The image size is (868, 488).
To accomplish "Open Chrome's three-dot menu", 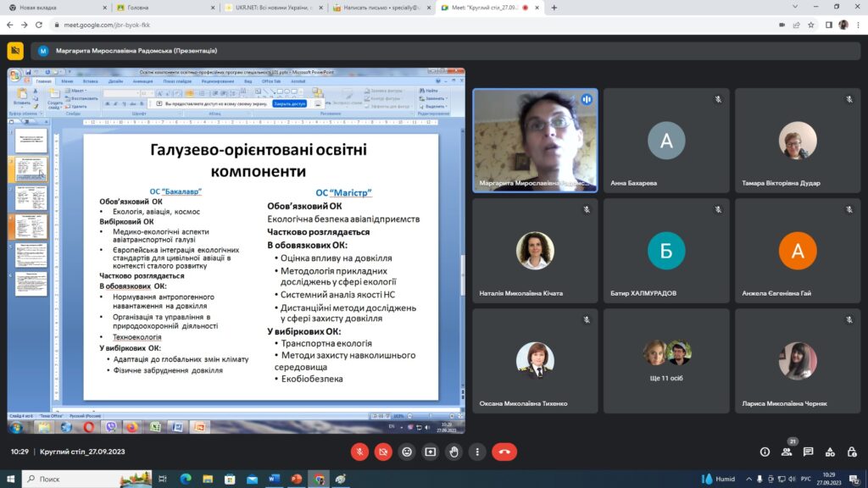I will [858, 25].
